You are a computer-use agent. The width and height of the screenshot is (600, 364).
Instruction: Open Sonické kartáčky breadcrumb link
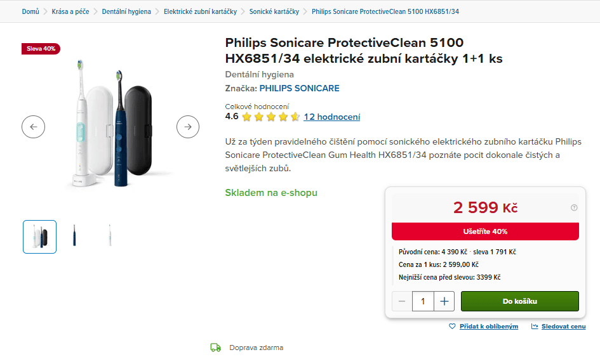[x=274, y=12]
